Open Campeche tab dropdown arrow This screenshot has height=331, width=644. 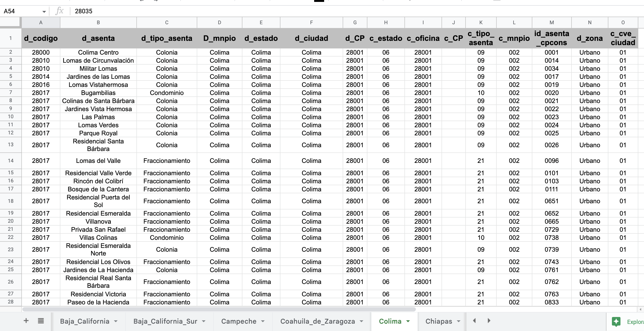tap(263, 321)
